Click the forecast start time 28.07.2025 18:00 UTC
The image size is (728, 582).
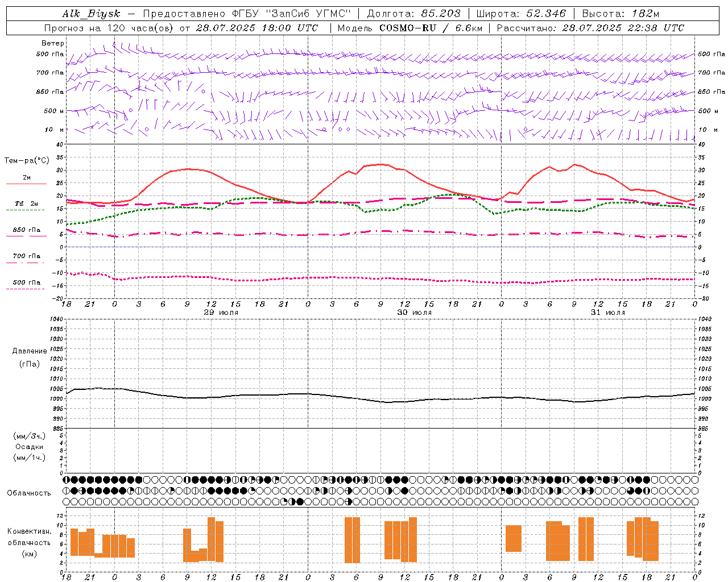pos(257,28)
